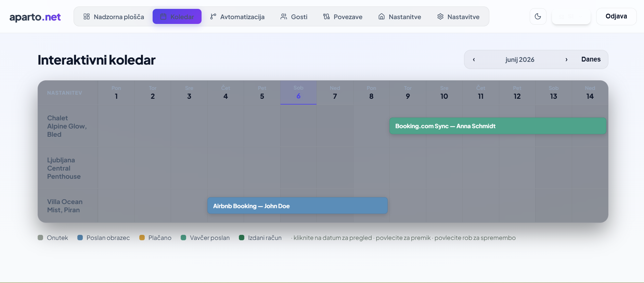This screenshot has height=283, width=644.
Task: Go to previous month arrow
Action: [x=474, y=59]
